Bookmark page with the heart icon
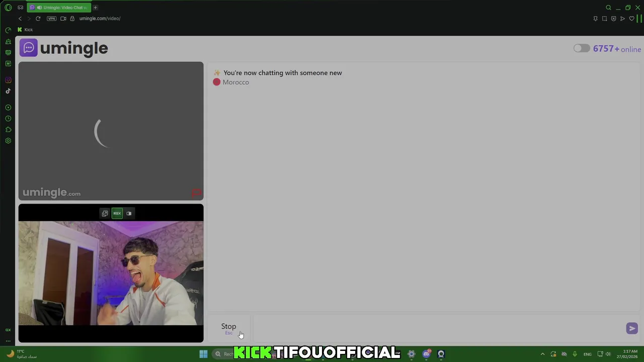Viewport: 644px width, 362px height. (x=631, y=19)
